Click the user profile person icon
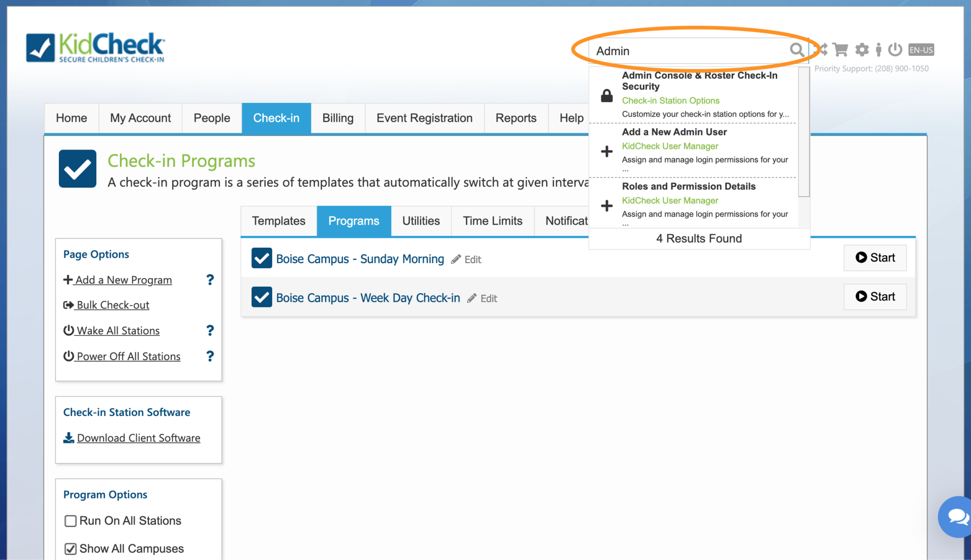 click(879, 50)
